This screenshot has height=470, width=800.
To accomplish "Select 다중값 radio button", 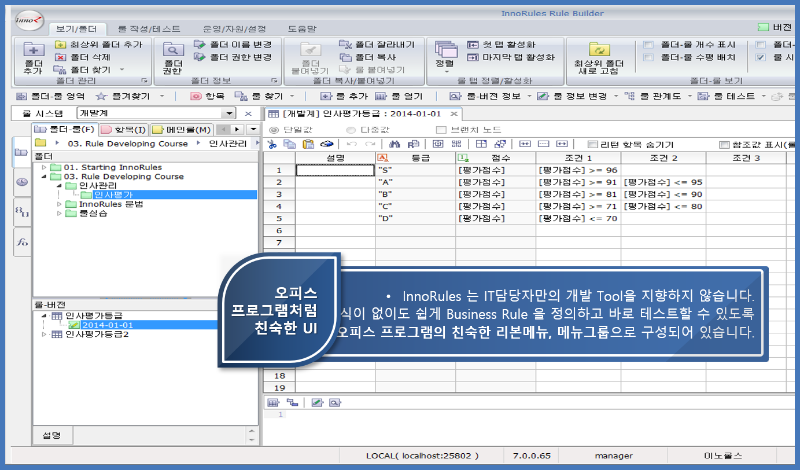I will point(351,130).
